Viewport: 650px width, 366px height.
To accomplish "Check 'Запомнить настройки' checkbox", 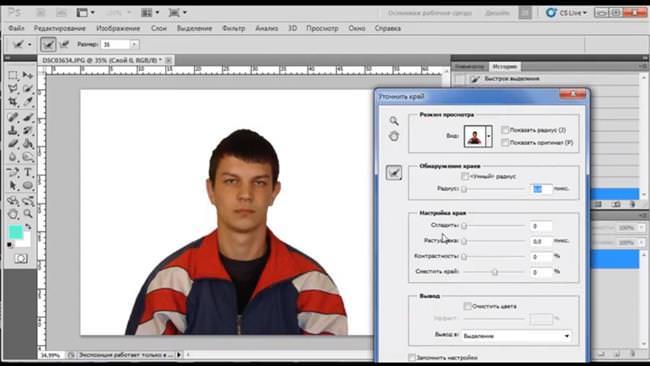I will click(x=412, y=357).
